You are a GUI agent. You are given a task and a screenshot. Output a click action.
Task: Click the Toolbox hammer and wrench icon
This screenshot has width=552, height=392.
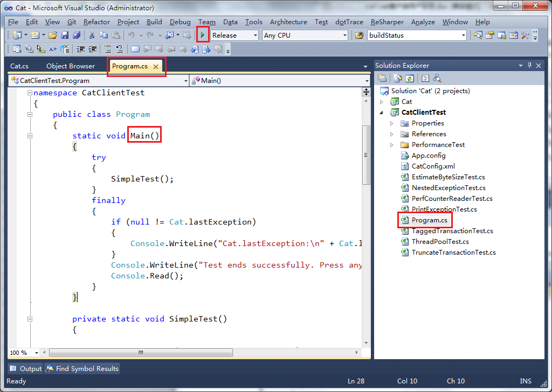tap(526, 35)
